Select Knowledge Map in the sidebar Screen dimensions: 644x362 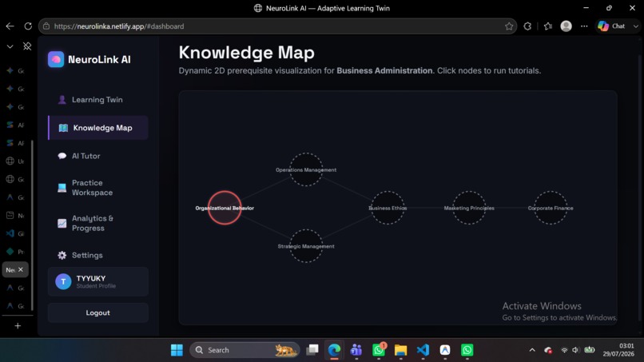coord(97,128)
